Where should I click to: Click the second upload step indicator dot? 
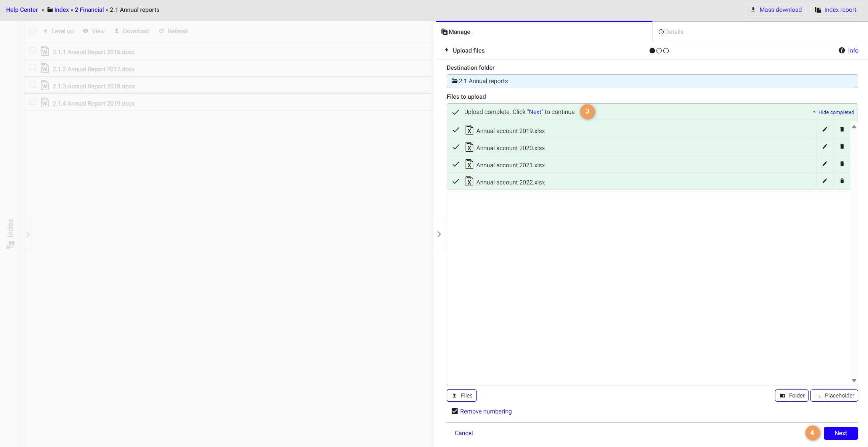(x=659, y=51)
